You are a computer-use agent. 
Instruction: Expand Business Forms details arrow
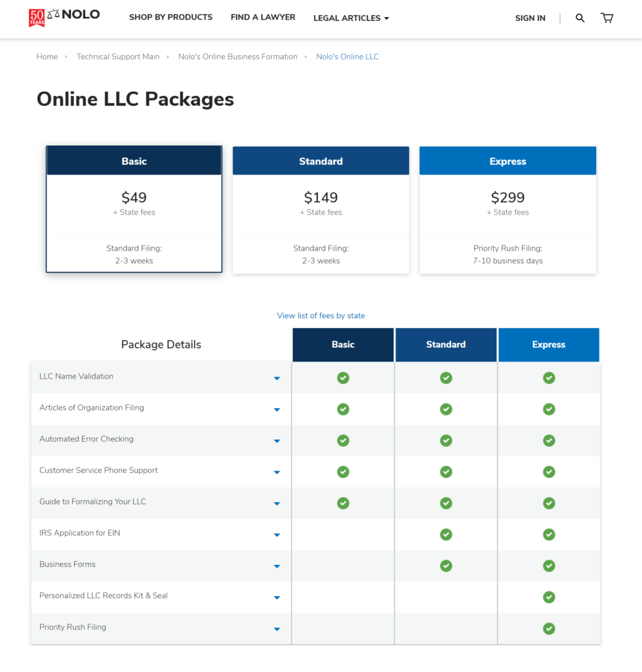(x=277, y=566)
